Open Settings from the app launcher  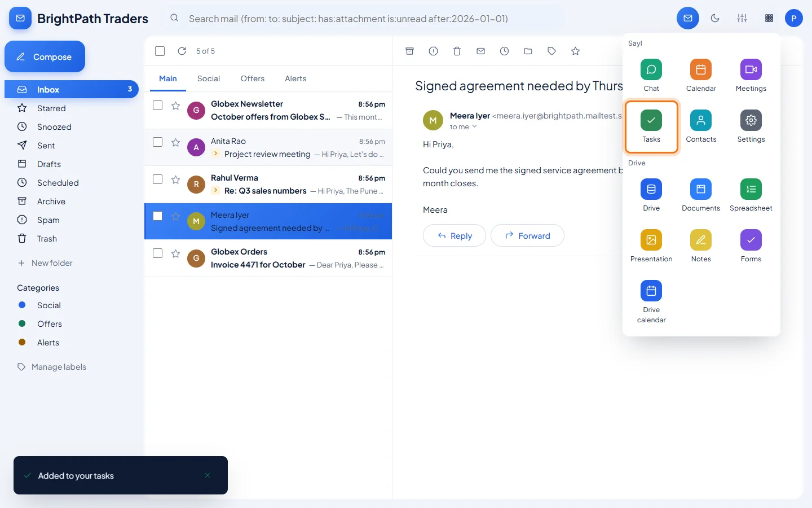[x=751, y=126]
